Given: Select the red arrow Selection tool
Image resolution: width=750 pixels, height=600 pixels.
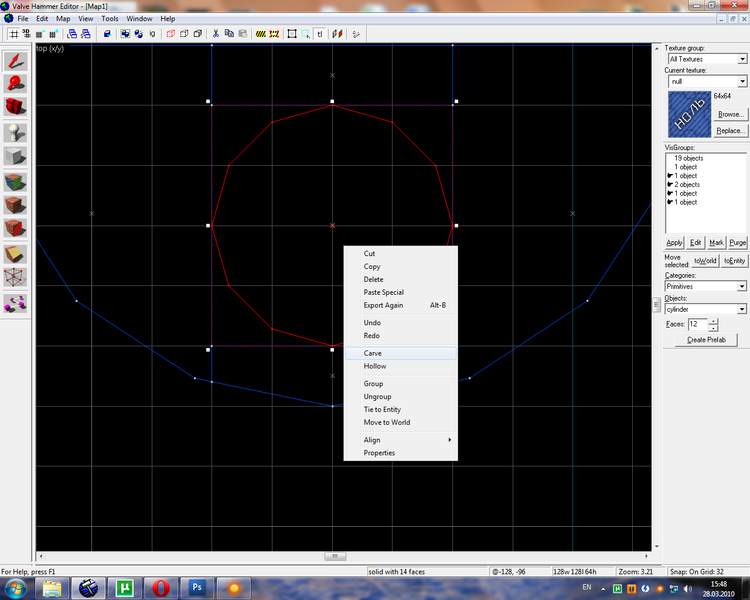Looking at the screenshot, I should tap(15, 61).
